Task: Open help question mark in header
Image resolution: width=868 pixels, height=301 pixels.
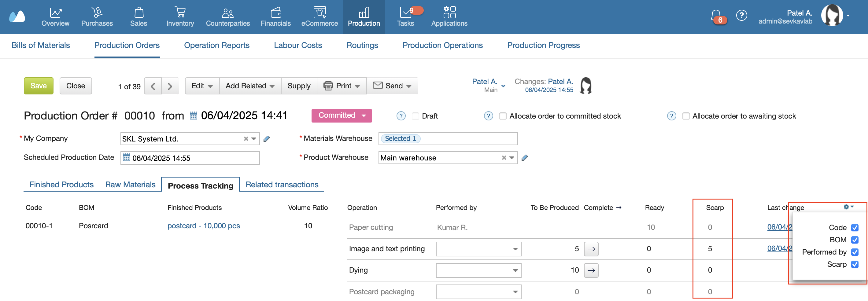Action: [x=741, y=16]
